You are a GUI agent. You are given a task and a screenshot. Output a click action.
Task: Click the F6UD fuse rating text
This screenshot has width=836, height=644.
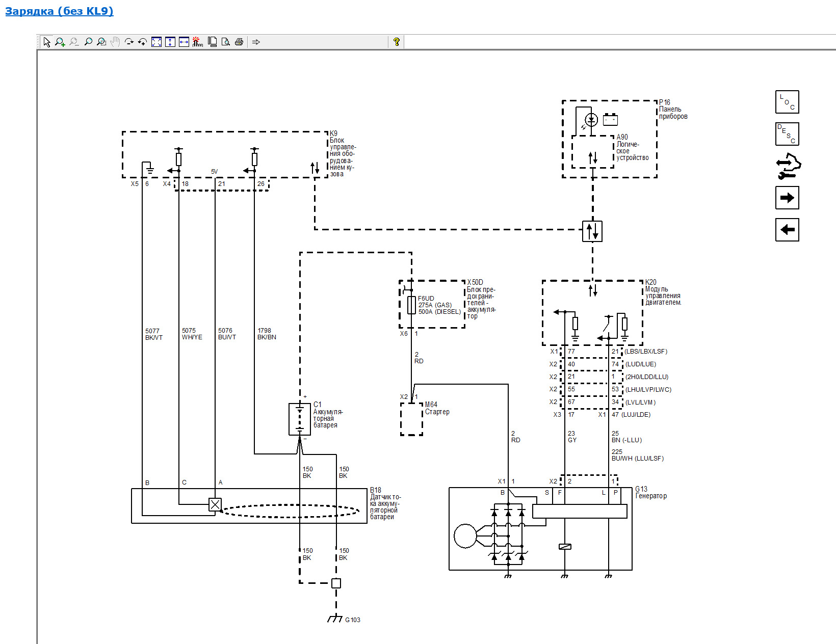click(439, 305)
